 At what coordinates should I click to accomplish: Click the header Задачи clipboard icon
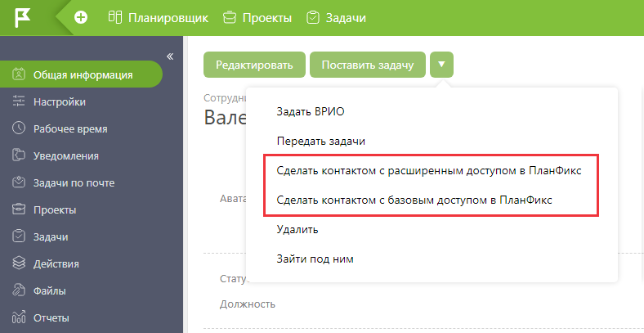(313, 17)
